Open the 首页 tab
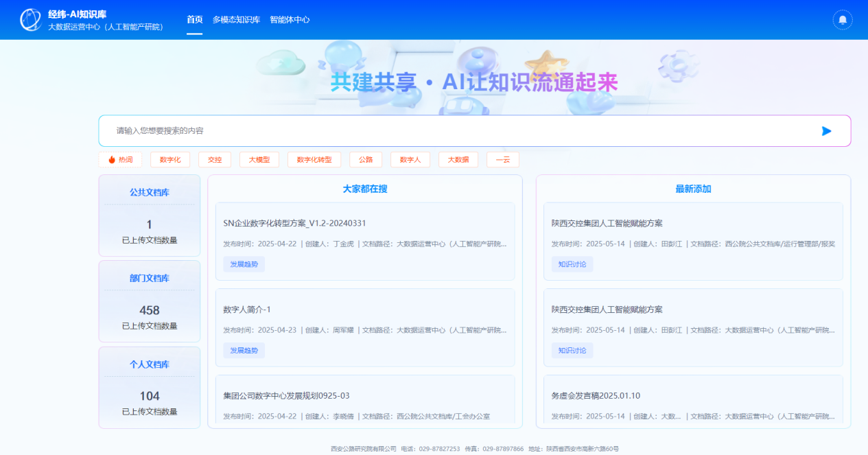This screenshot has width=868, height=455. [194, 20]
